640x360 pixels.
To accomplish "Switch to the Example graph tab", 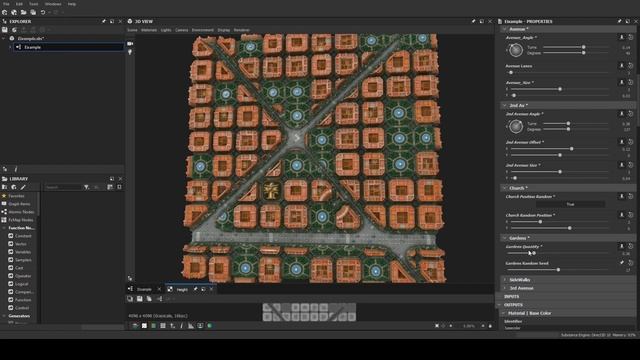I will tap(144, 289).
